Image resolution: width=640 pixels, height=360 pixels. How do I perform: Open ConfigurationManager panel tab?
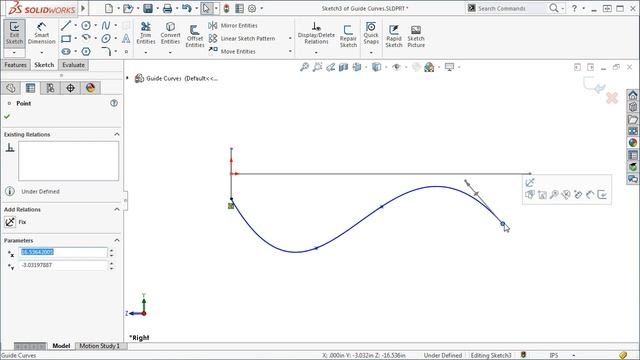[x=50, y=88]
